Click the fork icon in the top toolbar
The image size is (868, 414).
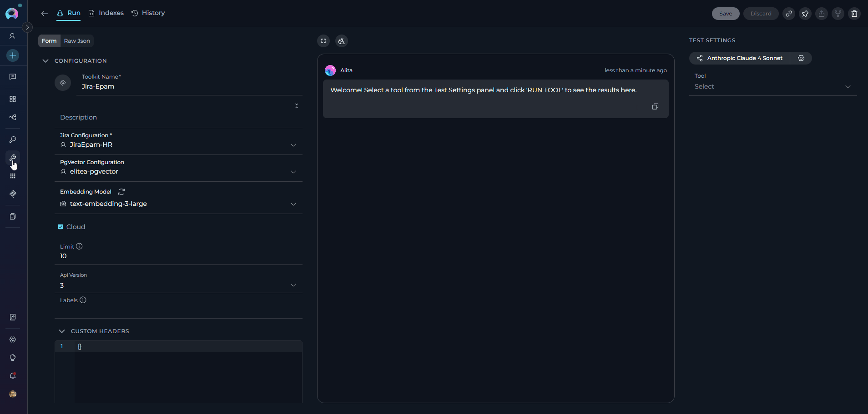(x=837, y=14)
